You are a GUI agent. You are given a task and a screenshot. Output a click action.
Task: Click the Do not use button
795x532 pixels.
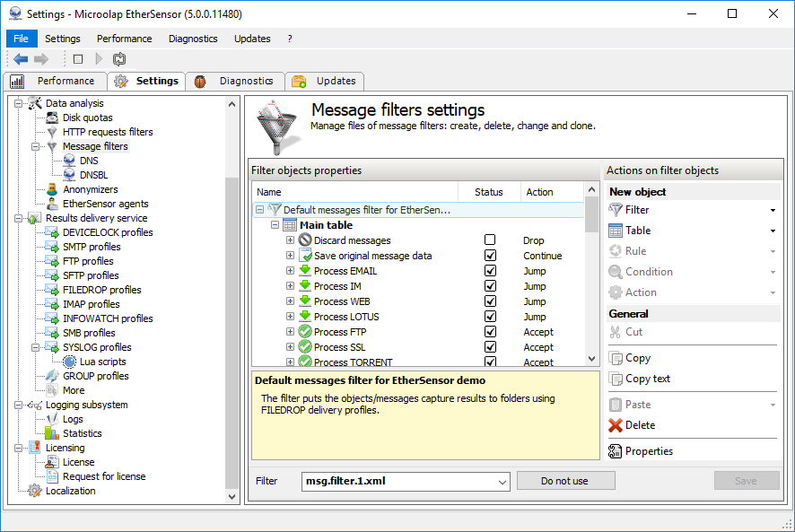(x=565, y=481)
